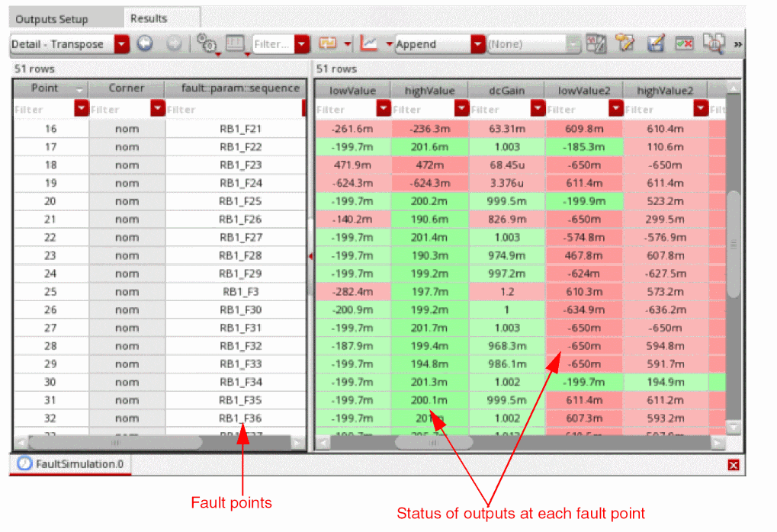Viewport: 777px width, 532px height.
Task: Open the Corner column filter dropdown
Action: click(x=157, y=108)
